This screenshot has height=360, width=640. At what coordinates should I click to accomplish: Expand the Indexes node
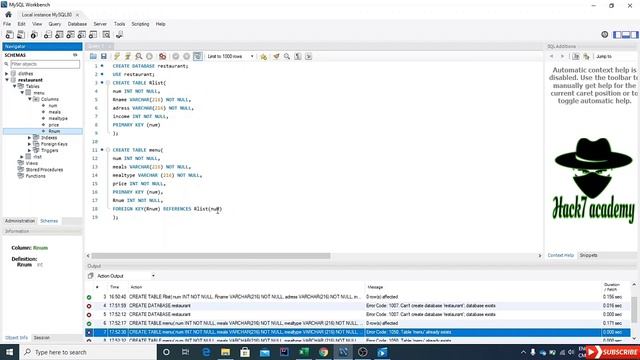point(29,138)
